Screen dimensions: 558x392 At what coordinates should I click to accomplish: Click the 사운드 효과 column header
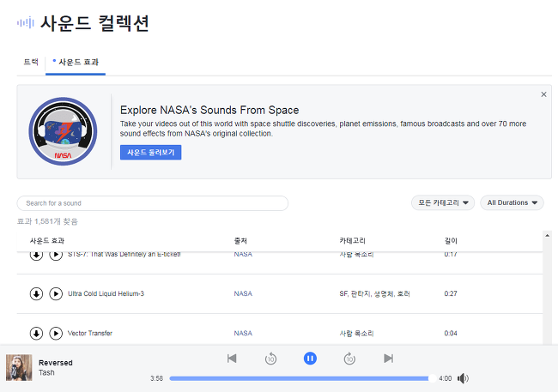click(x=47, y=241)
